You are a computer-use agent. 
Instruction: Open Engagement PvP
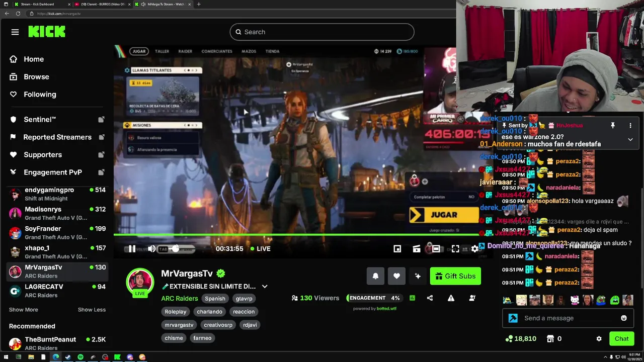point(57,172)
